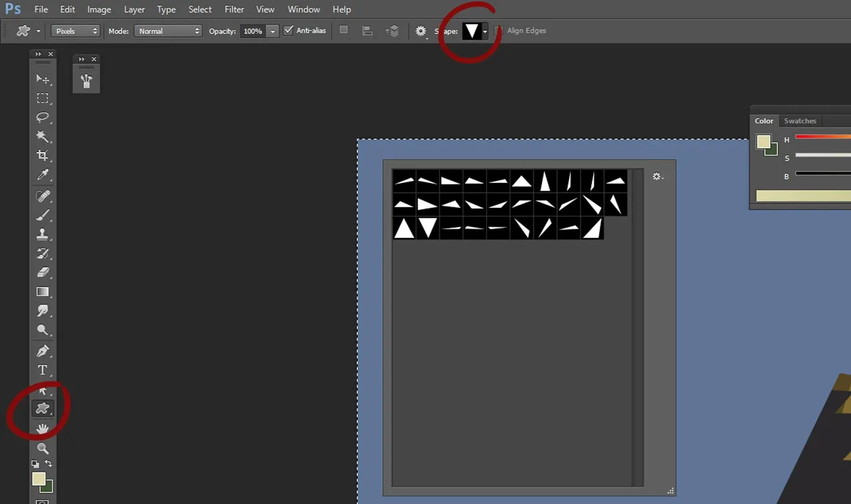Select the Eraser tool
The image size is (851, 504).
[x=43, y=273]
